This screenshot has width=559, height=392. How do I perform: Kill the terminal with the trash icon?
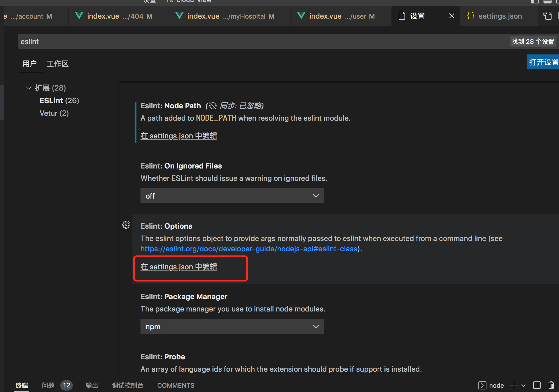click(552, 385)
